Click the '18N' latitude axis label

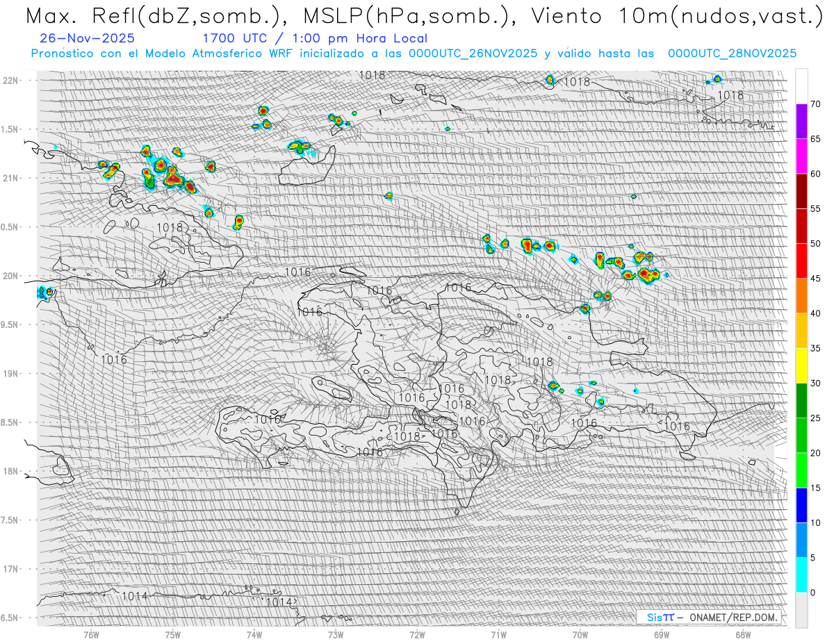(11, 471)
